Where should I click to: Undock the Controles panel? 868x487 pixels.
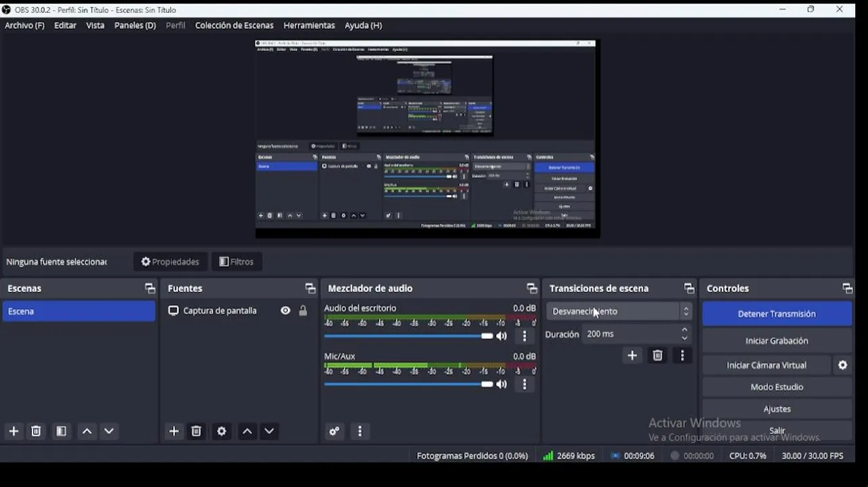tap(847, 289)
